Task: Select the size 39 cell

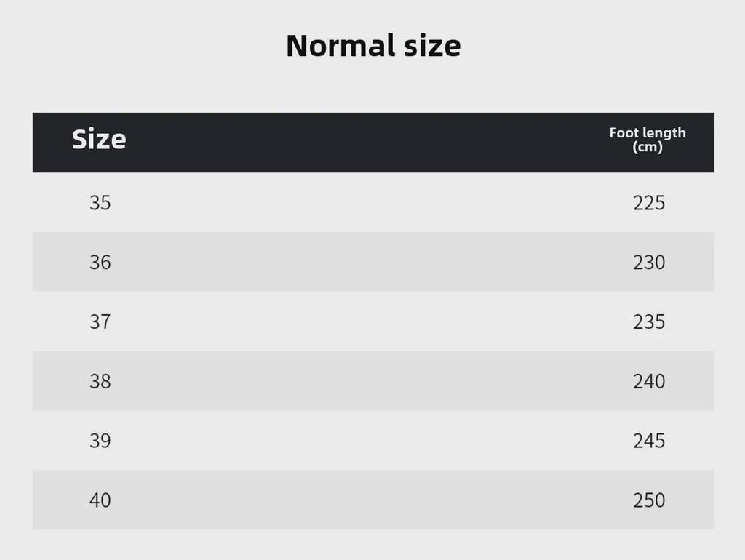Action: click(x=100, y=441)
